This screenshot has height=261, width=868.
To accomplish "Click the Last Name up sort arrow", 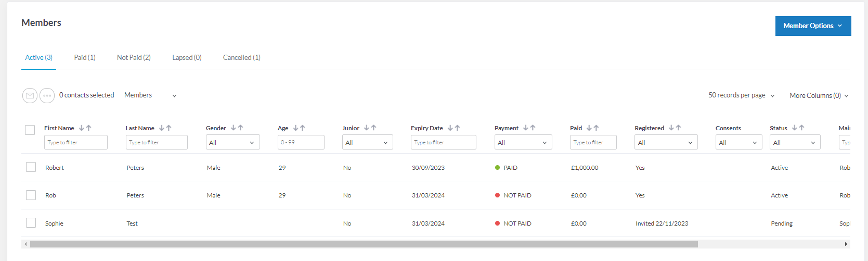I will tap(169, 128).
